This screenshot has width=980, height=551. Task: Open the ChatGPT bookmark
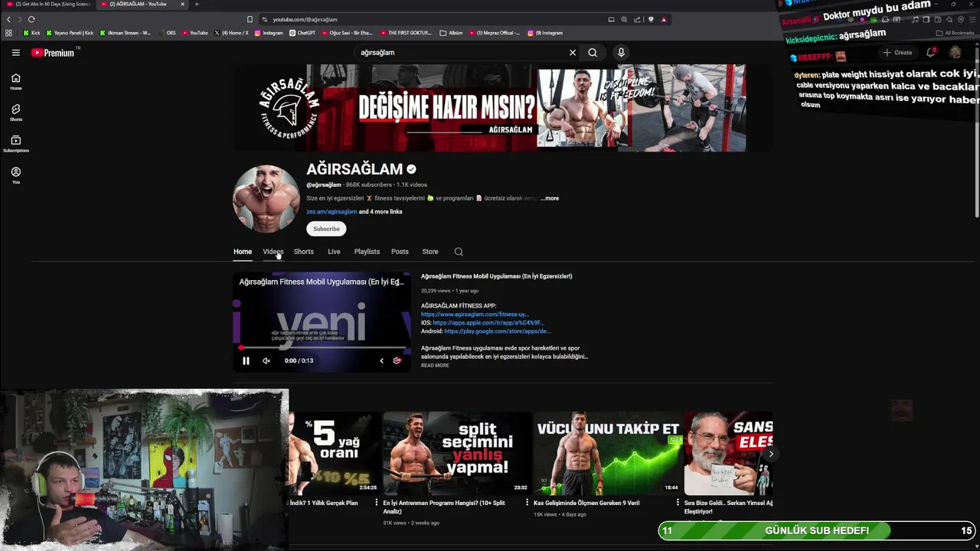(302, 33)
